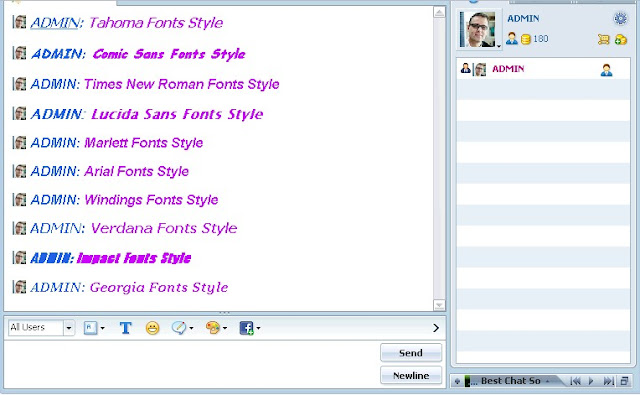Image resolution: width=640 pixels, height=395 pixels.
Task: Click the ADMIN profile name at top right
Action: click(523, 18)
